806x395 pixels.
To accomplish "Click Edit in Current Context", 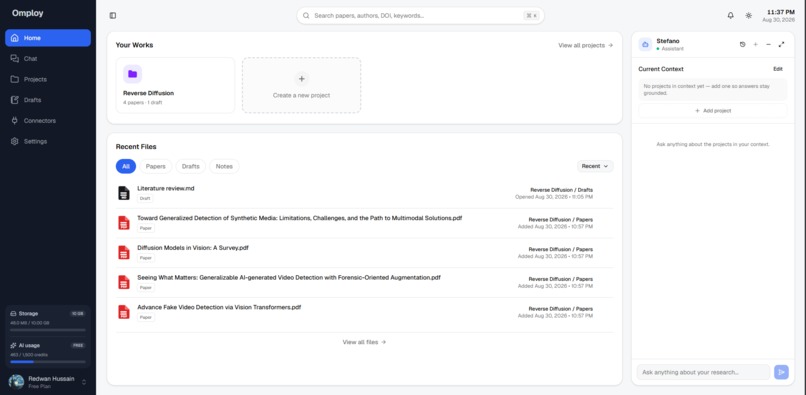I will 778,69.
